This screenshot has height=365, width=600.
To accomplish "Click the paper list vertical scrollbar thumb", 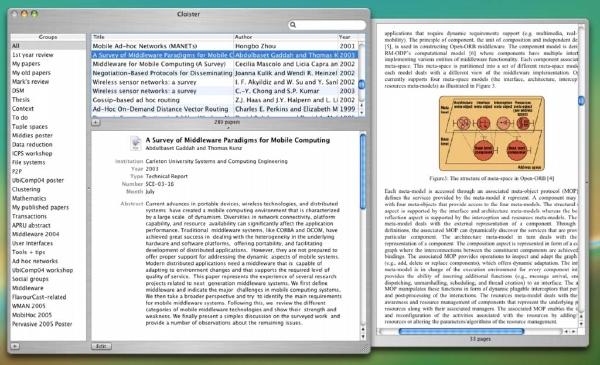I will (362, 84).
